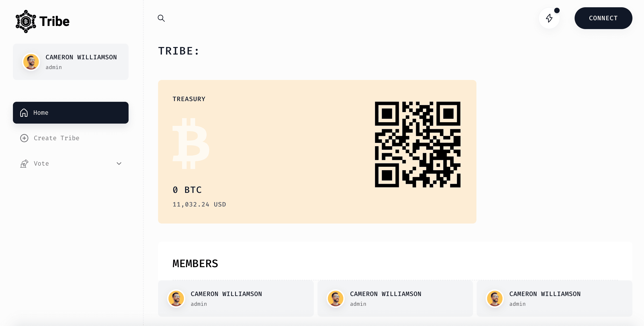Open the lightning bolt notifications
644x326 pixels.
point(549,18)
